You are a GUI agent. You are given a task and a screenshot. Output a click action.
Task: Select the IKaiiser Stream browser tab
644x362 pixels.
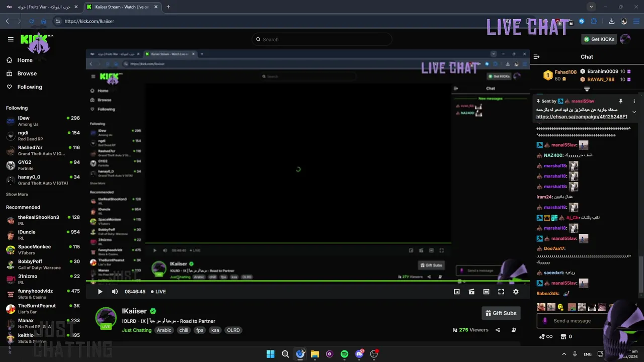pos(121,7)
